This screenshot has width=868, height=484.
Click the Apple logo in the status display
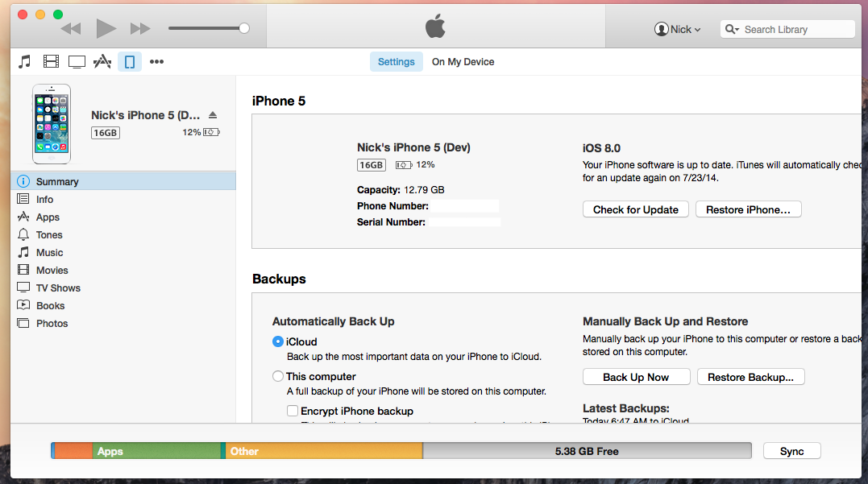[436, 27]
